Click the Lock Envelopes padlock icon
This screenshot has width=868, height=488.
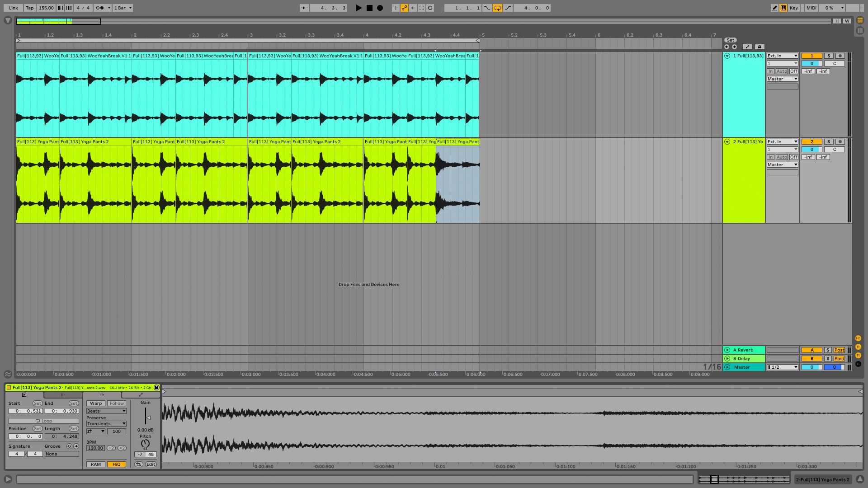759,47
